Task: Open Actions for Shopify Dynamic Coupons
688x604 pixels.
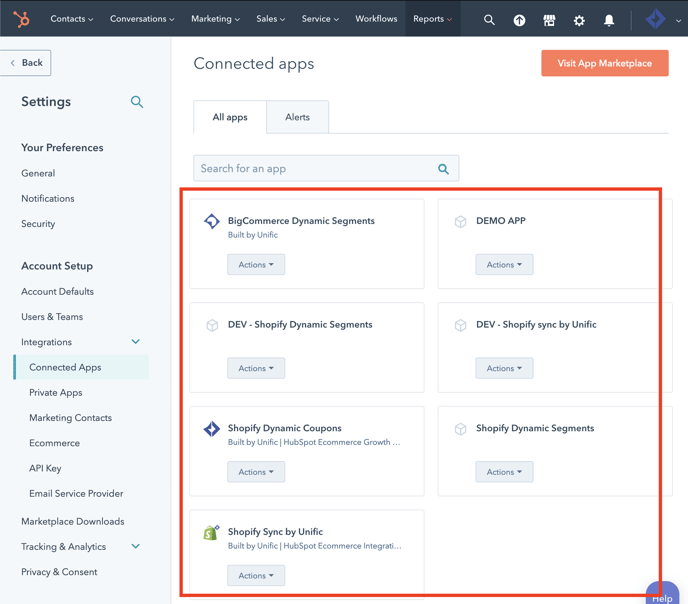Action: pos(256,472)
